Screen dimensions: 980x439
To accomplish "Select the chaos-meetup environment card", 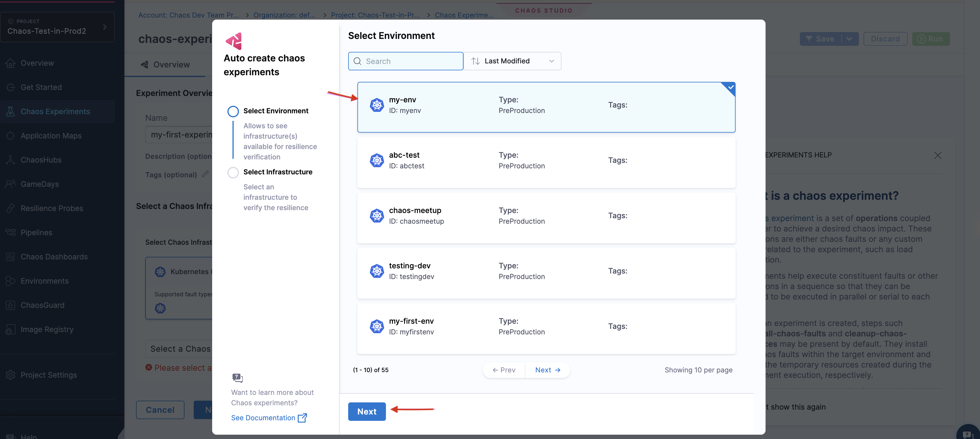I will 546,218.
